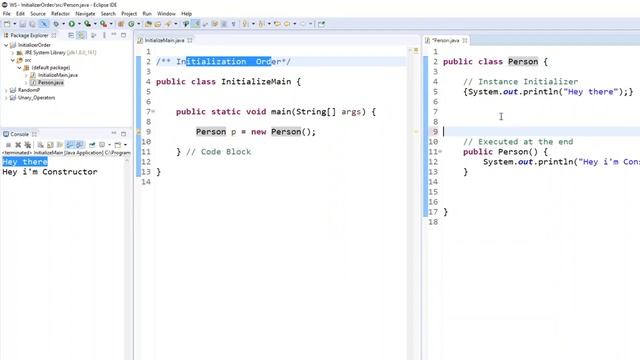Click Collapse All in Package Explorer

71,35
